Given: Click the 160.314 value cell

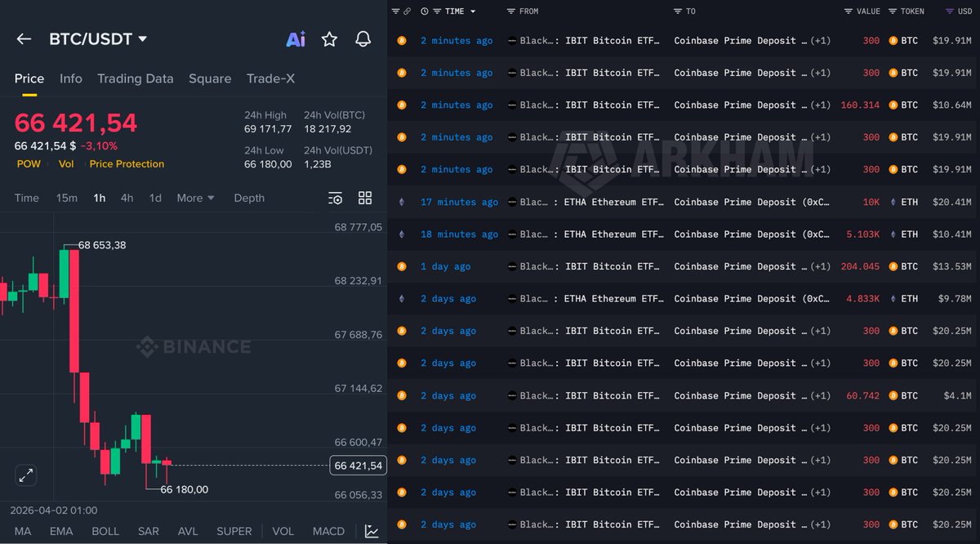Looking at the screenshot, I should pyautogui.click(x=860, y=105).
